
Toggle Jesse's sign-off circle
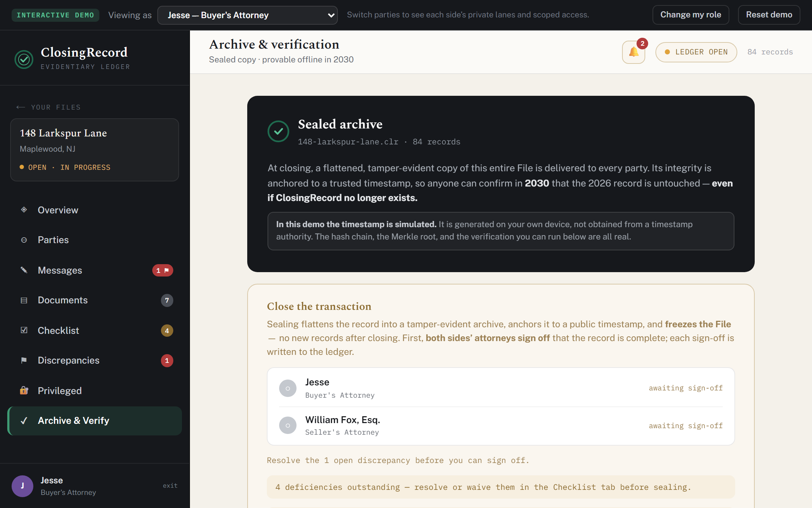288,388
